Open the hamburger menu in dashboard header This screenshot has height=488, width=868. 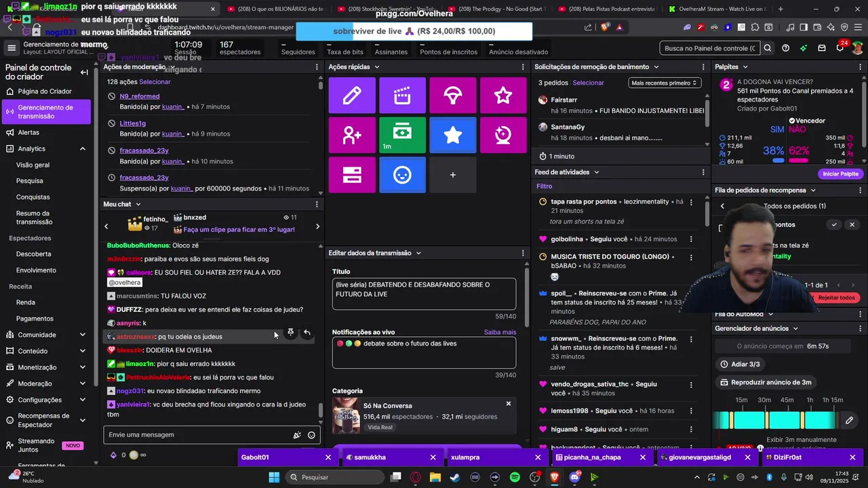pos(12,47)
